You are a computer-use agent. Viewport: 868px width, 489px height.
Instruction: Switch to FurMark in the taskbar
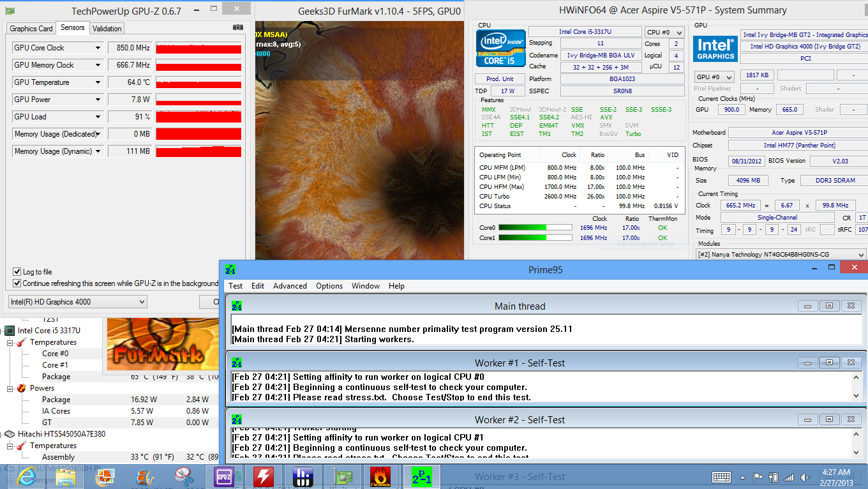380,477
